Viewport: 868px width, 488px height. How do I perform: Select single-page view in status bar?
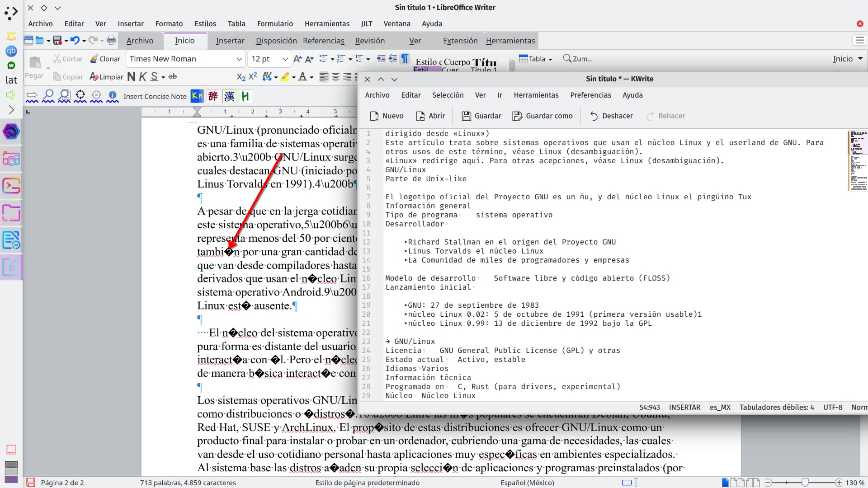(x=725, y=483)
